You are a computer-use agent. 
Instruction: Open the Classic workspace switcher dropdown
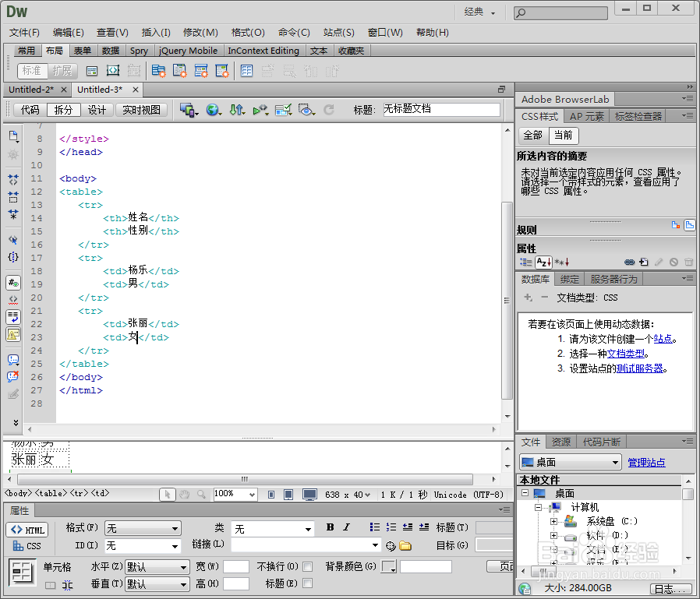[480, 12]
